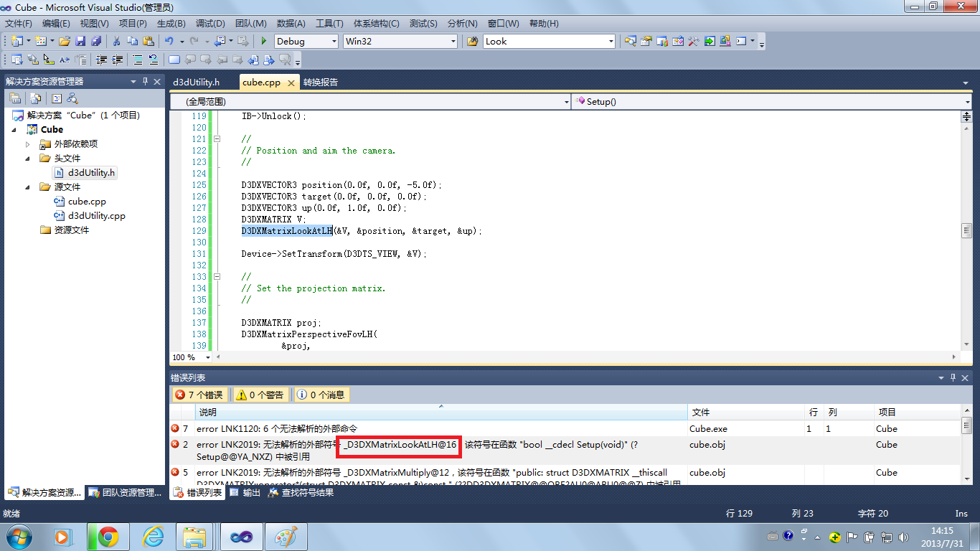This screenshot has height=551, width=980.
Task: Open the Look find combo box
Action: 549,42
